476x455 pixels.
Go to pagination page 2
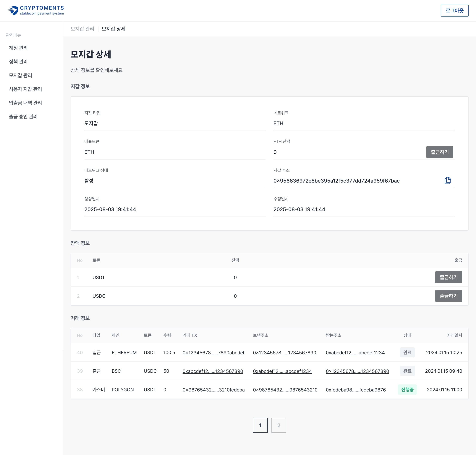tap(279, 425)
